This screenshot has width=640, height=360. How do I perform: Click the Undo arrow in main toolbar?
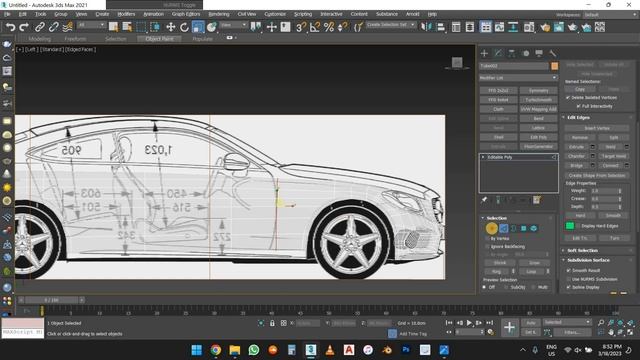pyautogui.click(x=10, y=27)
